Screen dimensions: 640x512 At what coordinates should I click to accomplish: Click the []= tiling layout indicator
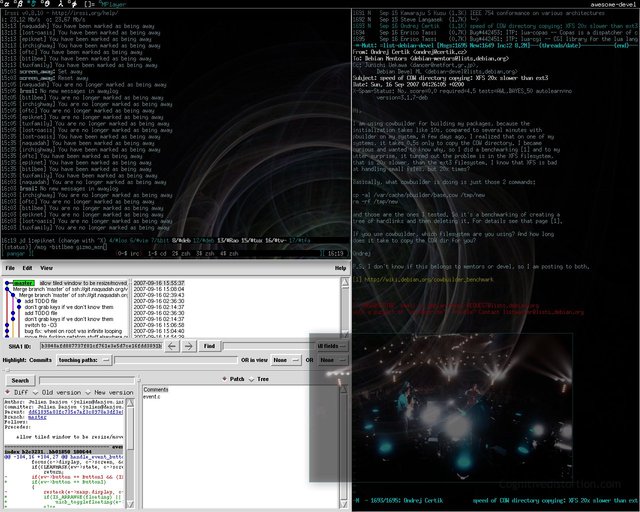[89, 4]
